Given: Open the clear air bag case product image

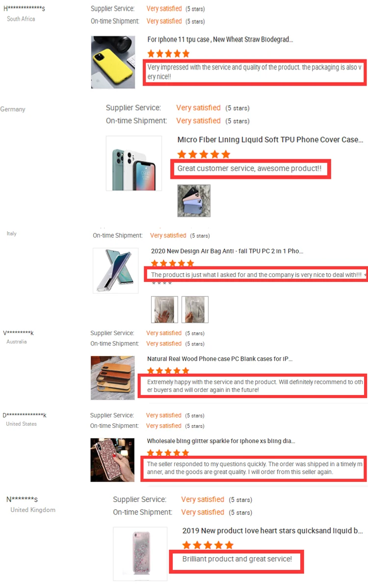Looking at the screenshot, I should 116,270.
